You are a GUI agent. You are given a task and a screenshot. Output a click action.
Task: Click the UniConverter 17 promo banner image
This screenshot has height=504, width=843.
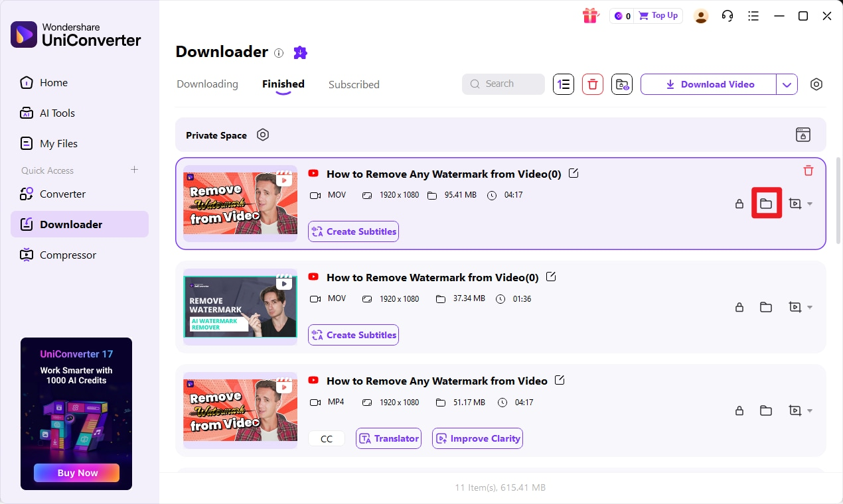(76, 413)
